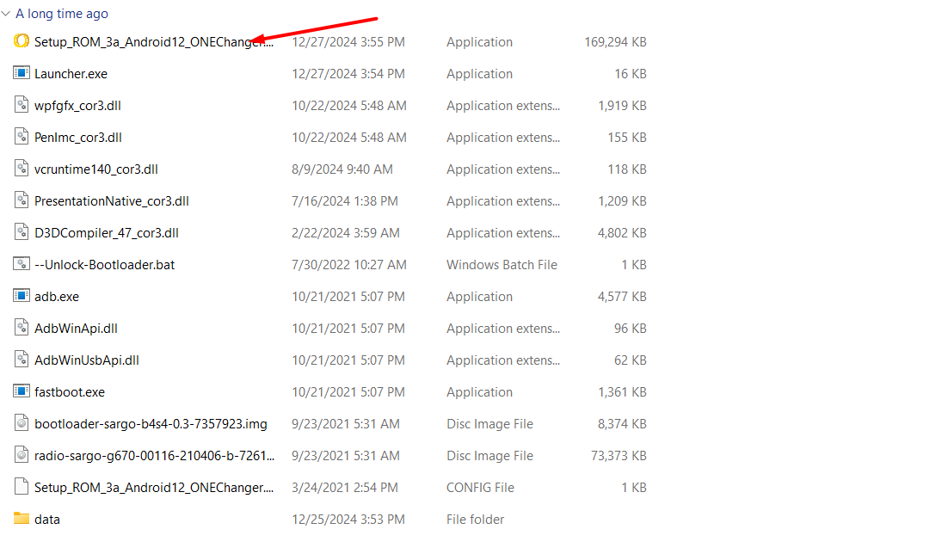Click the Launcher.exe file icon
Screen dimensions: 948x560
point(22,73)
